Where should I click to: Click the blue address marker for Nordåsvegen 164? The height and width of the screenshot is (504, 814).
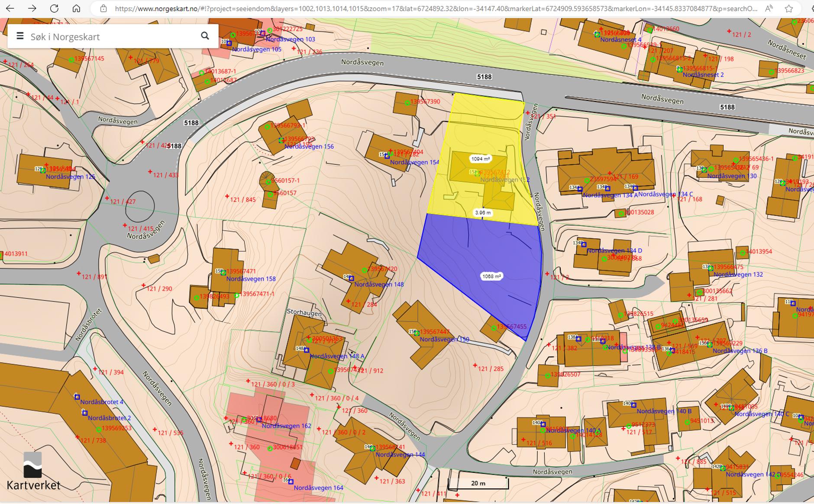[291, 482]
